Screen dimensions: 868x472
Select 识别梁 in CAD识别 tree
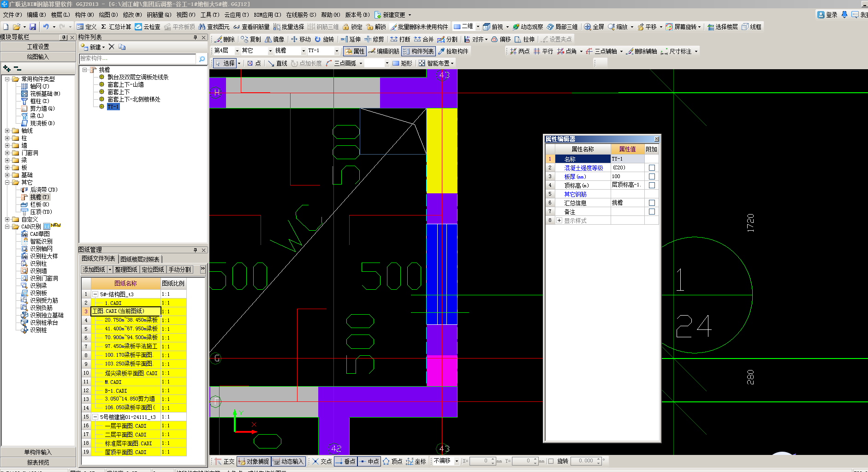pyautogui.click(x=38, y=286)
